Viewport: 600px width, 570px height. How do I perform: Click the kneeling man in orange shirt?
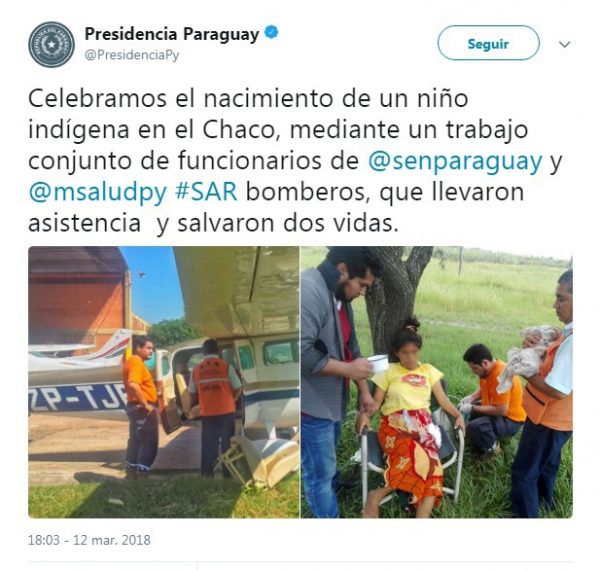click(492, 398)
